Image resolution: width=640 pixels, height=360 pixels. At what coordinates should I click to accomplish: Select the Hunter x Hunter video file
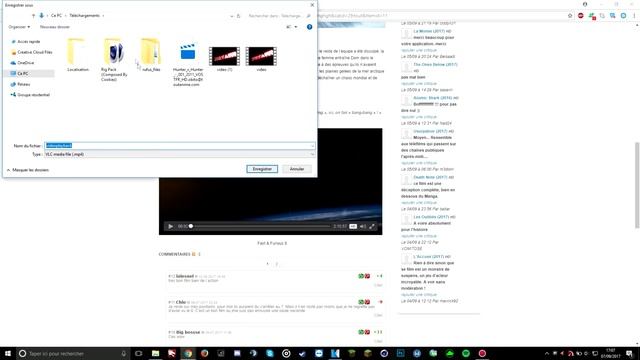[188, 64]
